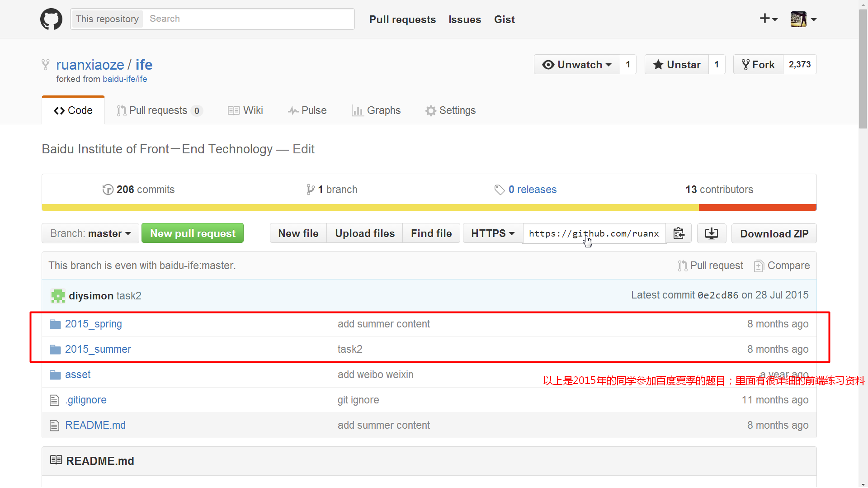Open the .gitignore file link
868x488 pixels.
(86, 400)
